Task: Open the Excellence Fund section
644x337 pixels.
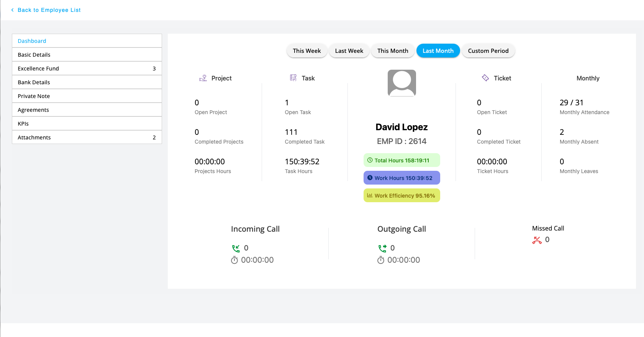Action: (x=87, y=69)
